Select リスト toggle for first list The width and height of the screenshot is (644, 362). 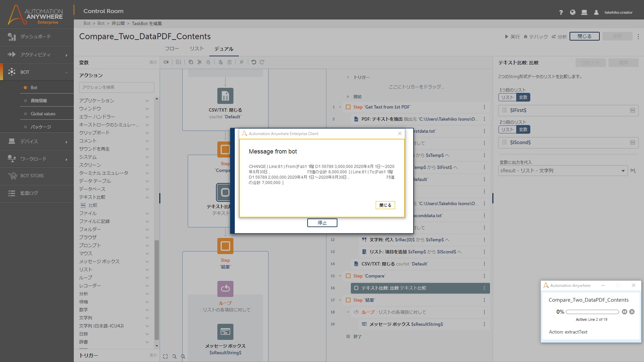pos(507,97)
